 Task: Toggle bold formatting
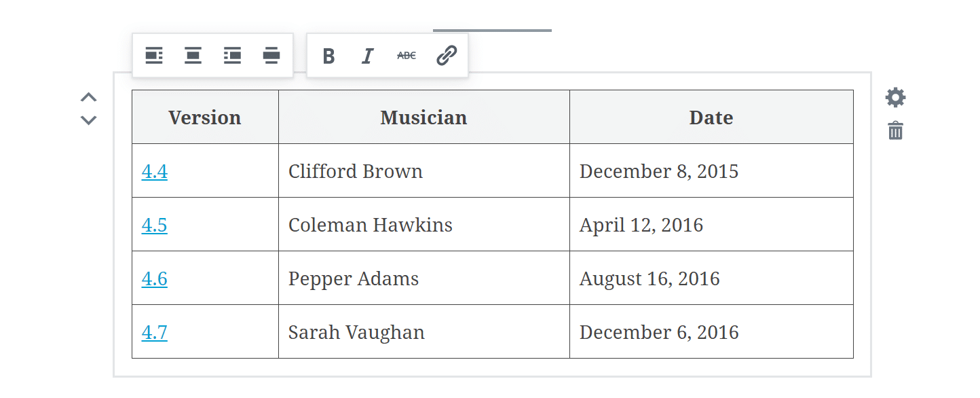coord(328,56)
